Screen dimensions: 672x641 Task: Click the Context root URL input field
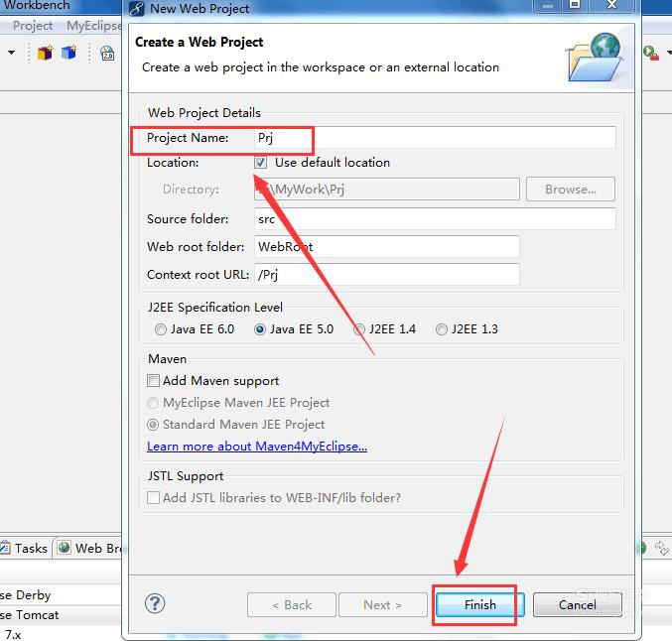click(387, 274)
